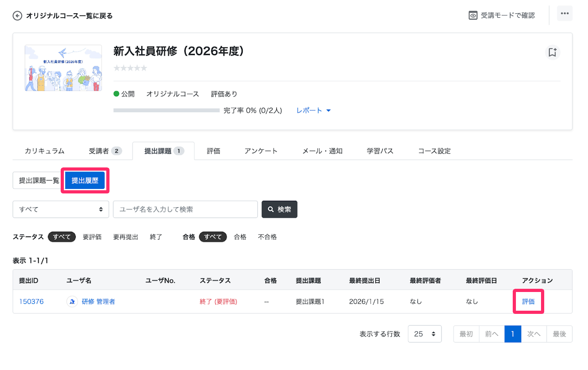Click the 提出ID column header
Screen dimensions: 588x370
[28, 280]
